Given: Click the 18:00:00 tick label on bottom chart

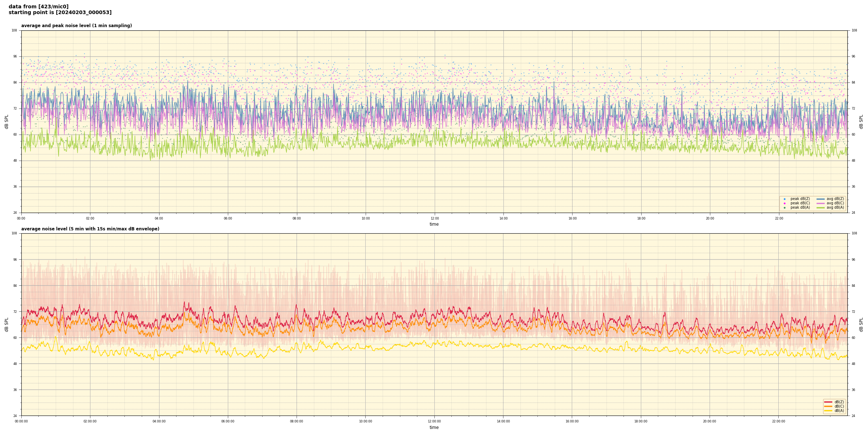Looking at the screenshot, I should [641, 421].
